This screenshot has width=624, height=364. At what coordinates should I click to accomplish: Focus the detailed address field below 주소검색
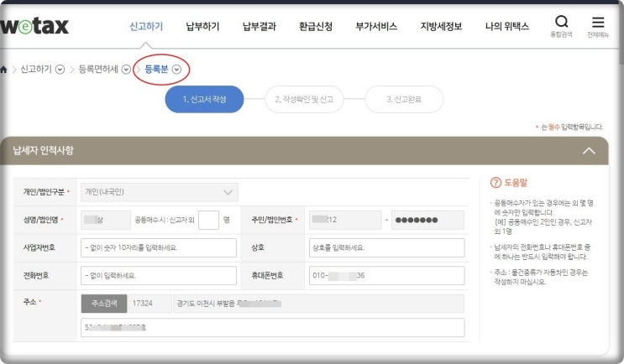pyautogui.click(x=273, y=327)
